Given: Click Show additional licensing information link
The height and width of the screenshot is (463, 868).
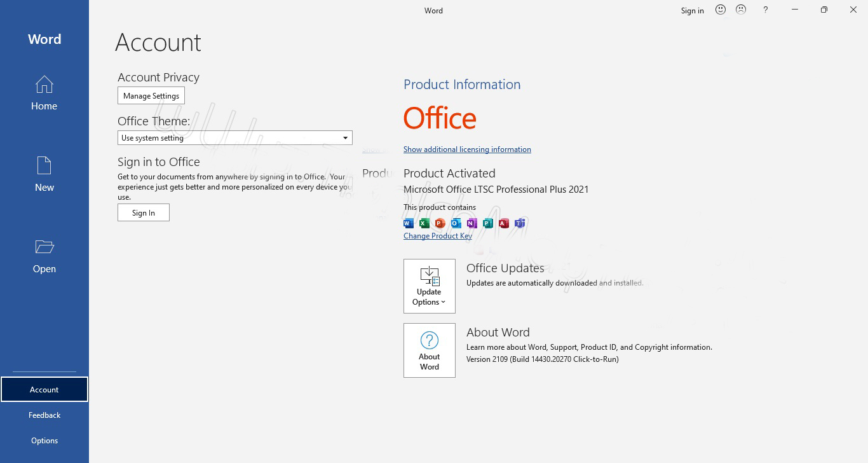Looking at the screenshot, I should [467, 149].
